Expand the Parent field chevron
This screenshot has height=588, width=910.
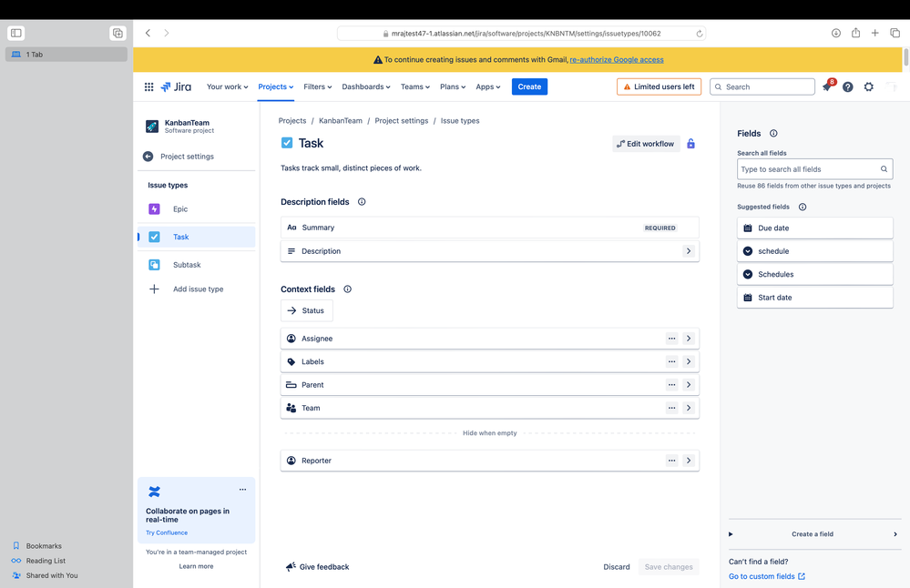point(689,385)
